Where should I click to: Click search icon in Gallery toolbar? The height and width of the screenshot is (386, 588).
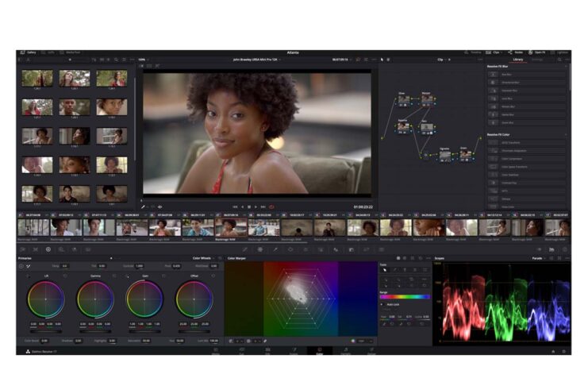coord(116,60)
